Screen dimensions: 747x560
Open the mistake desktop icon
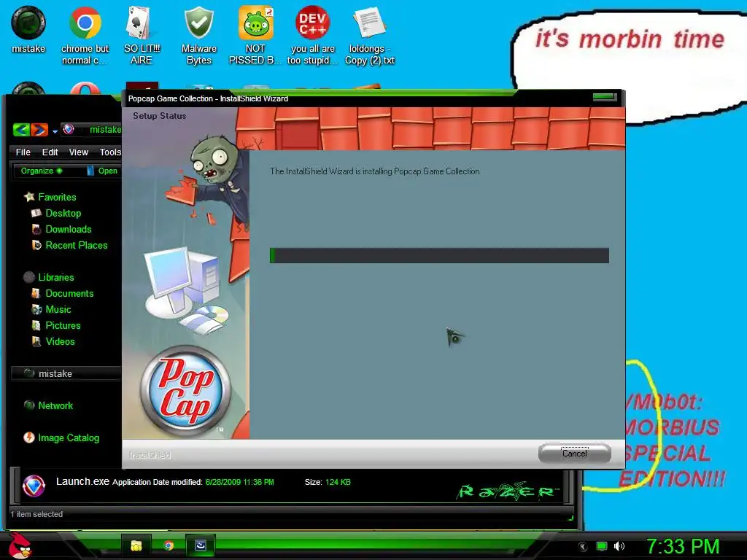point(28,29)
